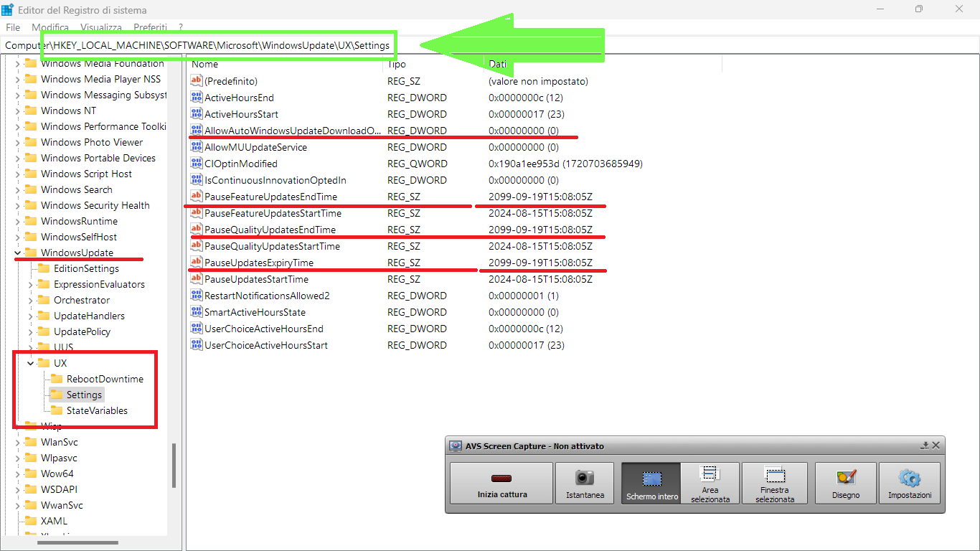Click the (Predefinito) string value icon
The width and height of the screenshot is (980, 551).
197,81
